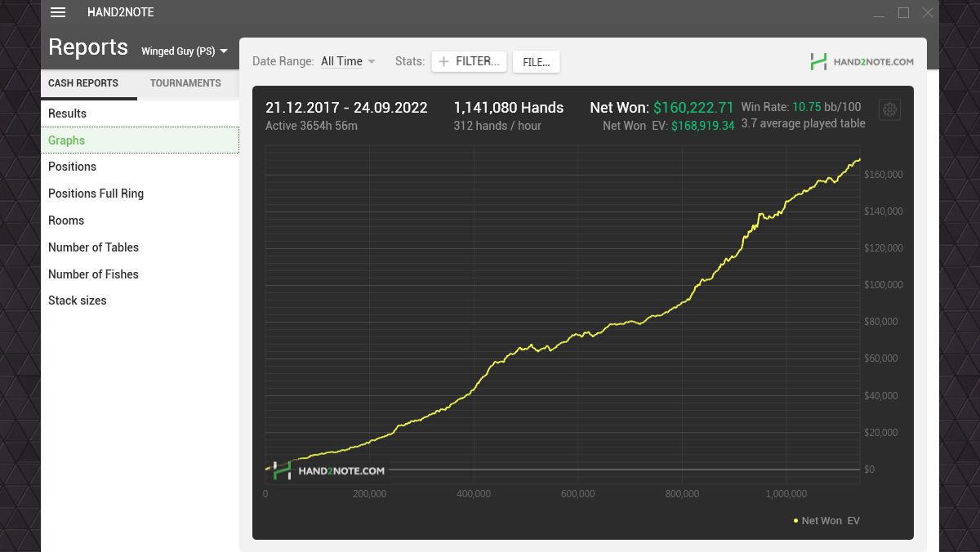Open the Stack sizes report
This screenshot has height=552, width=980.
click(140, 300)
